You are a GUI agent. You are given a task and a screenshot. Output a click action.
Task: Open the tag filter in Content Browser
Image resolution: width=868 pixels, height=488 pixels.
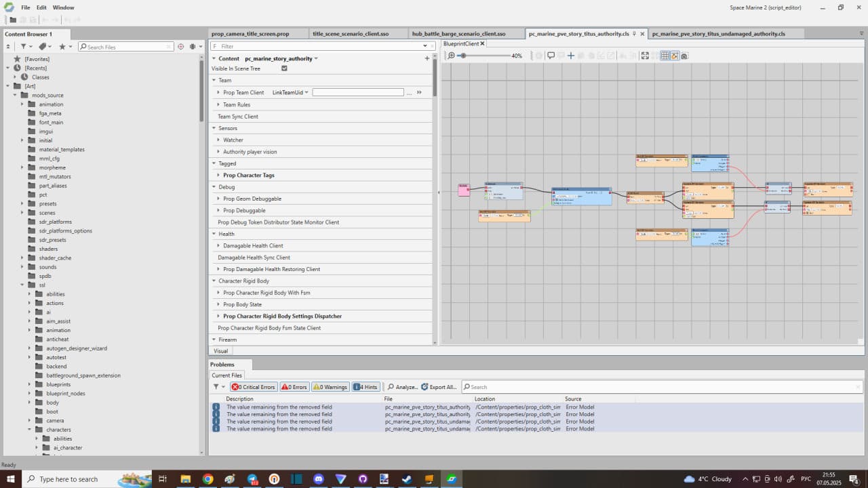[43, 47]
